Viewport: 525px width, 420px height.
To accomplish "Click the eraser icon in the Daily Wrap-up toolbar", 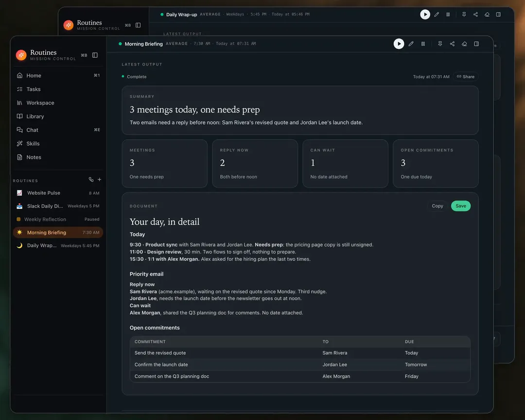I will pyautogui.click(x=487, y=15).
